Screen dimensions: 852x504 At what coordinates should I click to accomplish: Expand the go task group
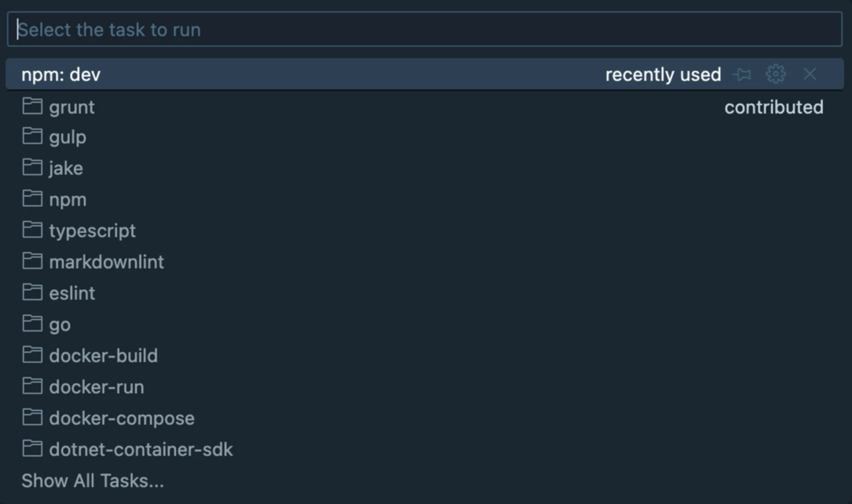[x=60, y=324]
